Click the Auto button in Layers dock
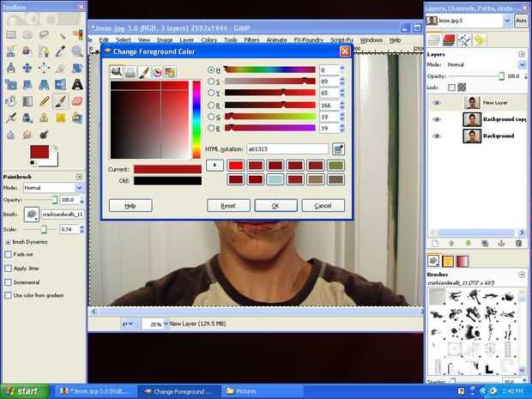 (x=521, y=21)
